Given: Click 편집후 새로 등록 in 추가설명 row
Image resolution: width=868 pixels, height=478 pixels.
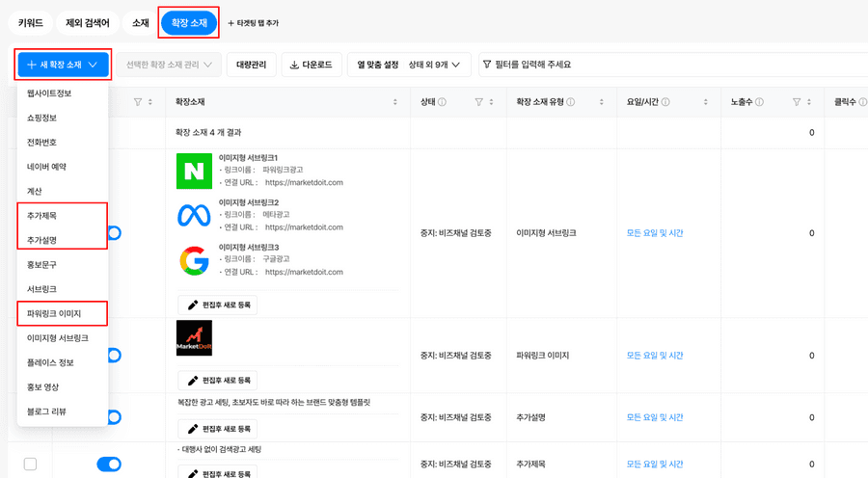Looking at the screenshot, I should click(218, 429).
